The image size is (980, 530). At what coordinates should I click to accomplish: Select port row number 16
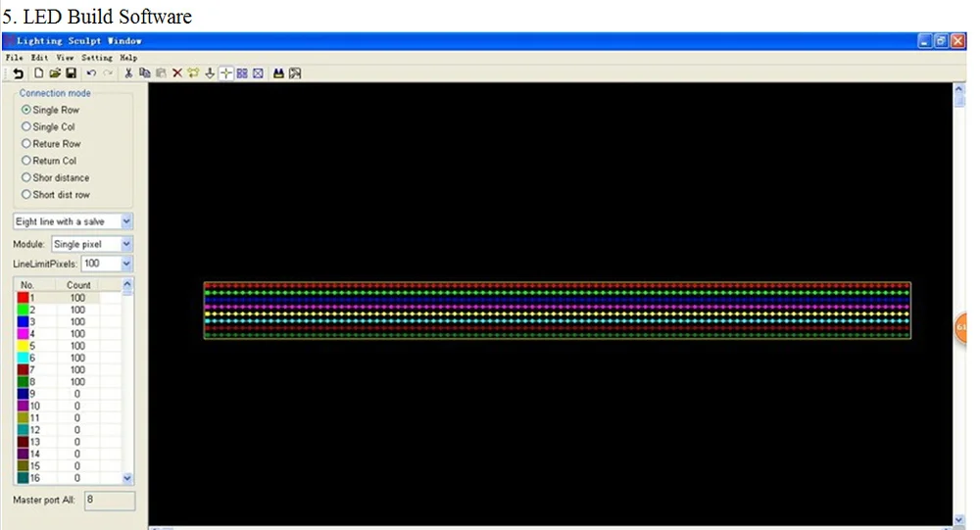point(68,478)
